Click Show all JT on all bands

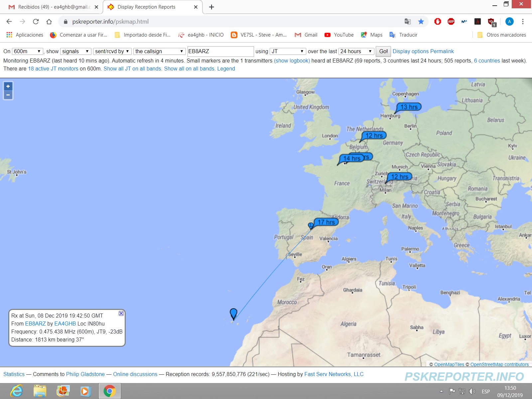tap(133, 68)
